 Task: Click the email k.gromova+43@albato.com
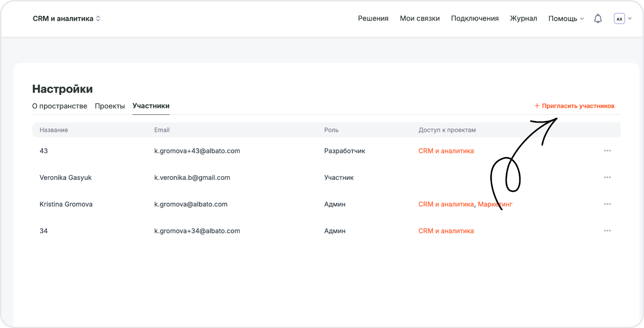coord(197,151)
